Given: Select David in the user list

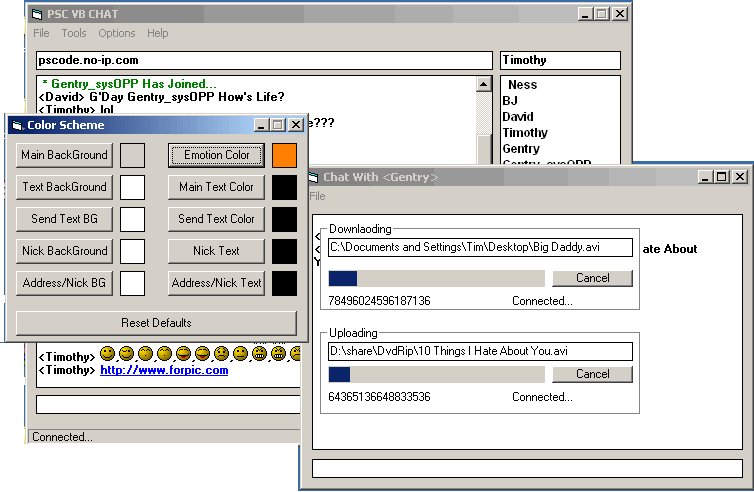Looking at the screenshot, I should tap(518, 117).
